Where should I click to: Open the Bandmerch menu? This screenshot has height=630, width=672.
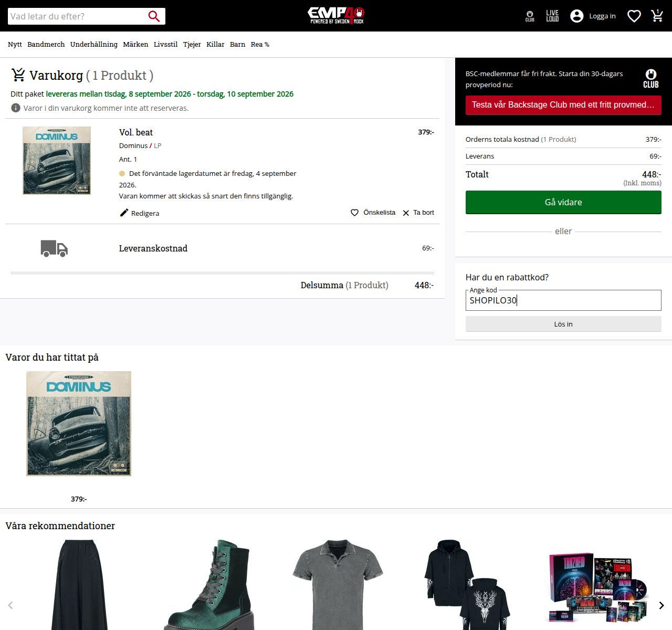(46, 45)
